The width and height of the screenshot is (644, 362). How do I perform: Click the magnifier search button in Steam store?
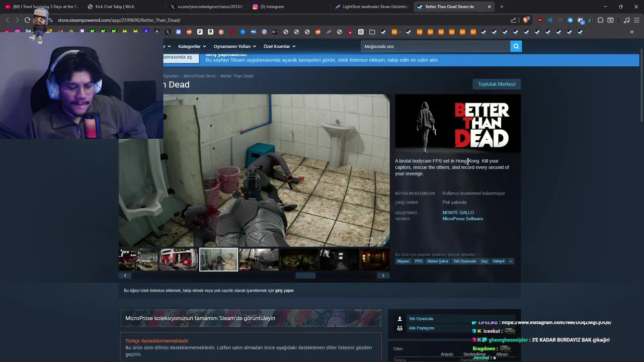click(516, 46)
